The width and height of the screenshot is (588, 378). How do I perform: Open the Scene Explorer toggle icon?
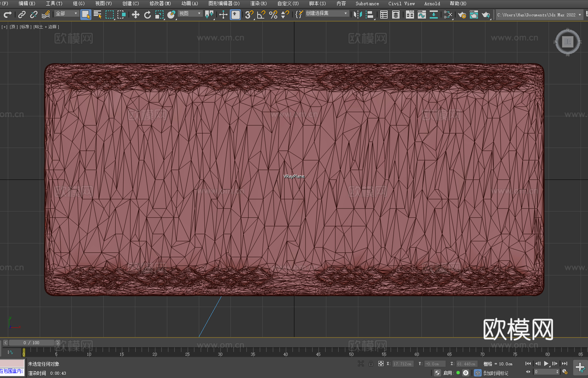tap(384, 14)
